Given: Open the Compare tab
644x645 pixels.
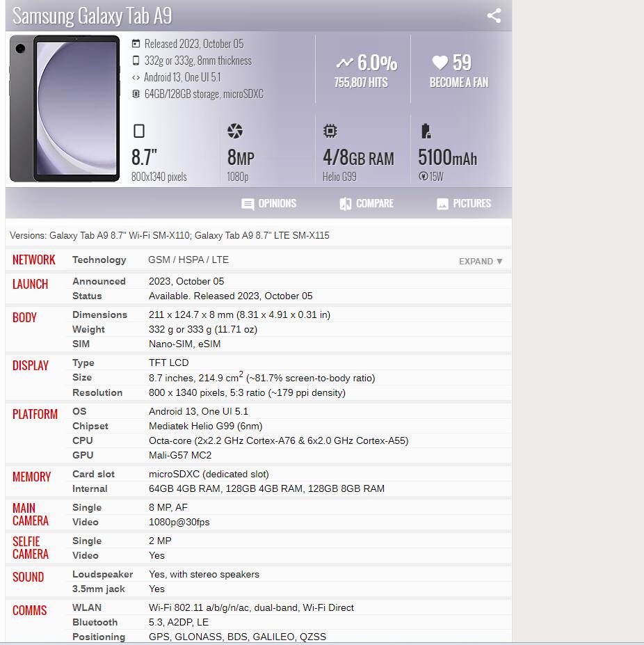Looking at the screenshot, I should (x=367, y=204).
